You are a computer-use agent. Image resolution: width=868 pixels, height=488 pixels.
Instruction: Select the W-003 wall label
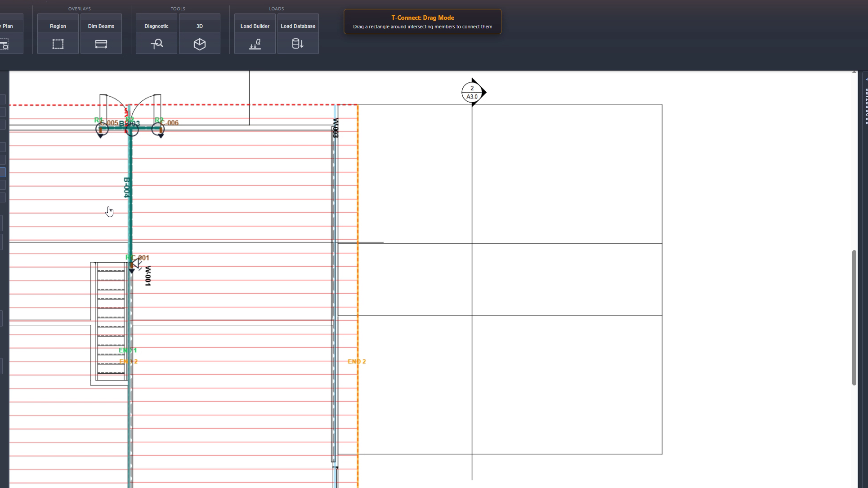pos(336,128)
